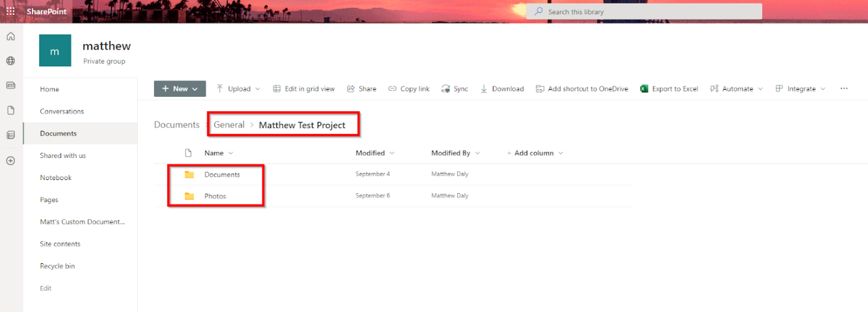The image size is (868, 312).
Task: Click the September 6 modified date
Action: (373, 196)
